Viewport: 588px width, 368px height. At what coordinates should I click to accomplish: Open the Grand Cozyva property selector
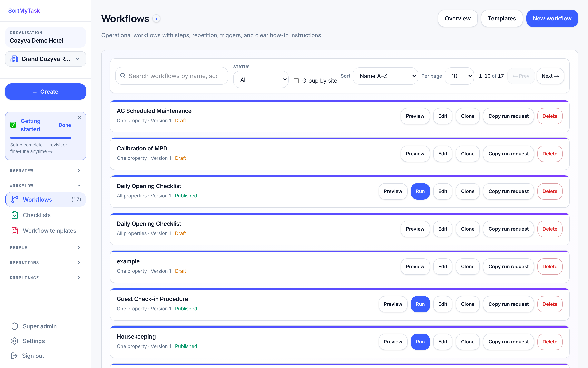point(46,59)
